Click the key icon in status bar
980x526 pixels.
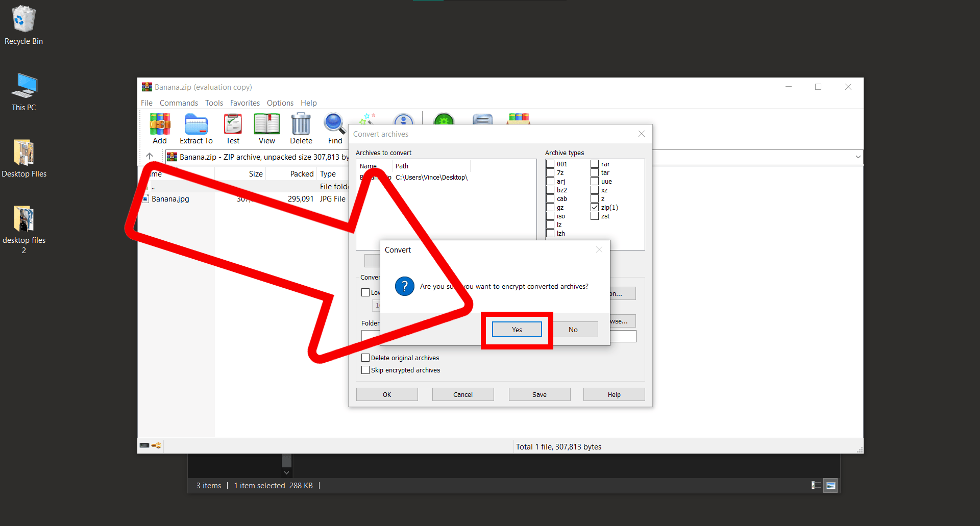click(157, 445)
